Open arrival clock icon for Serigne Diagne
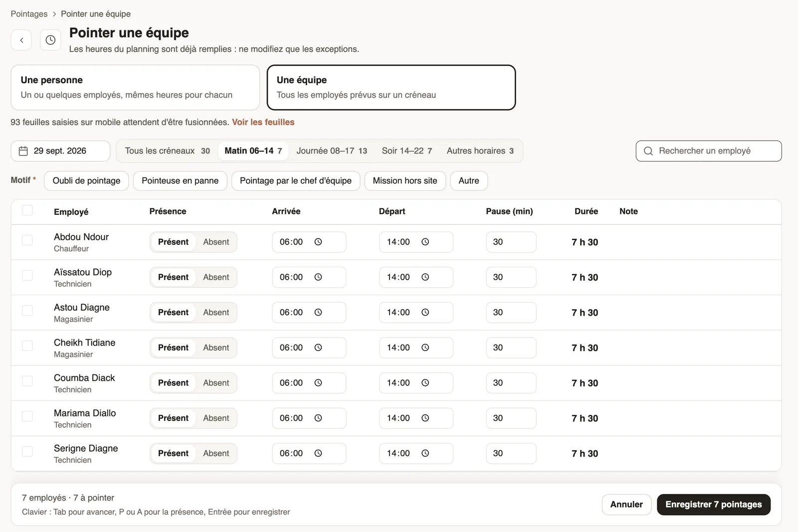Screen dimensions: 798x532 (318, 453)
